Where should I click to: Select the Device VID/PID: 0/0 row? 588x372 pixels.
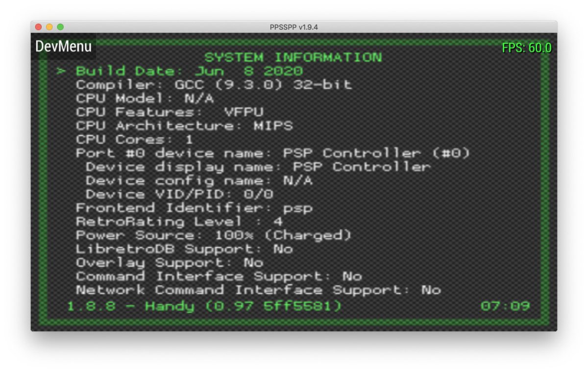[x=179, y=195]
